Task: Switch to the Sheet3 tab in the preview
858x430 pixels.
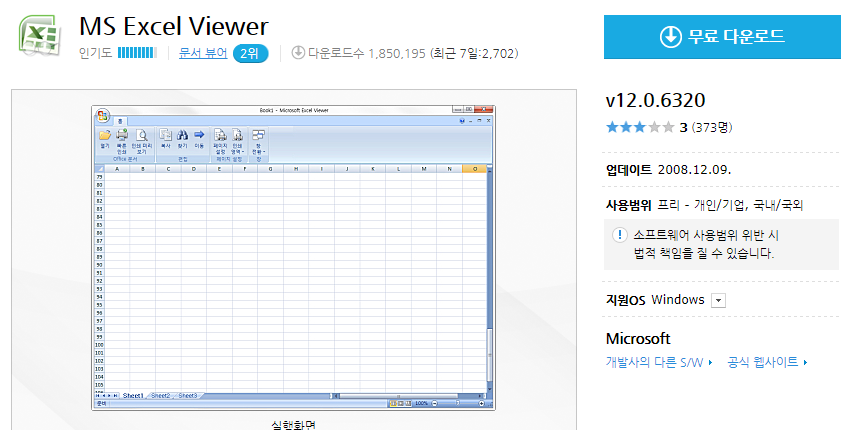Action: 188,396
